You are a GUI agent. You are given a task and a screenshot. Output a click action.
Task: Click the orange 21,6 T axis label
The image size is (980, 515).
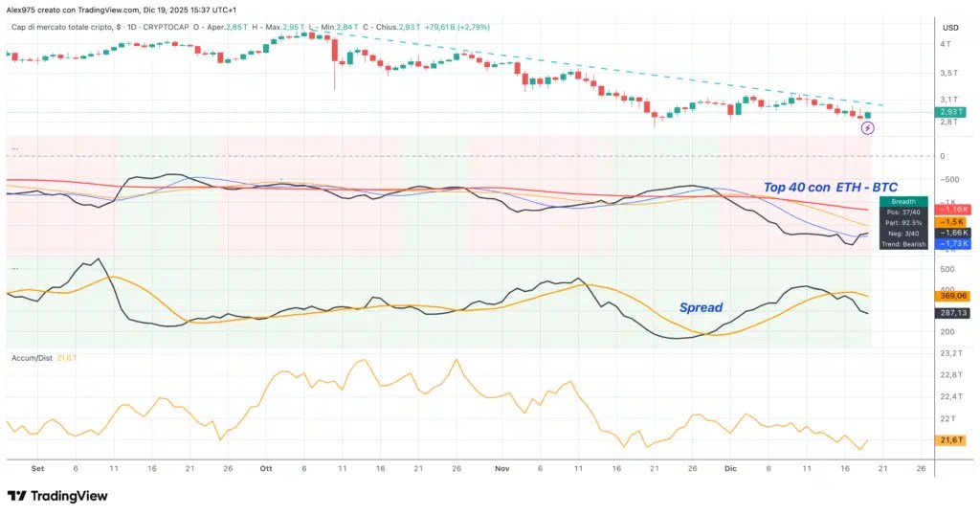pos(950,440)
